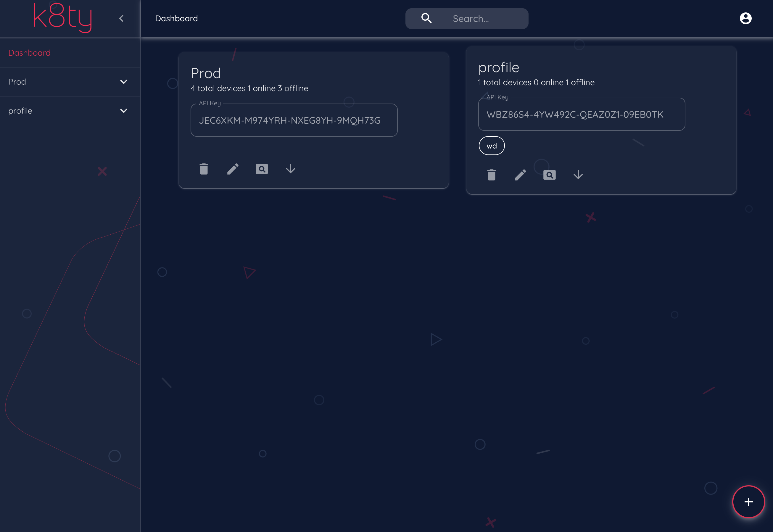
Task: Open the preview search icon on Prod card
Action: pyautogui.click(x=262, y=169)
